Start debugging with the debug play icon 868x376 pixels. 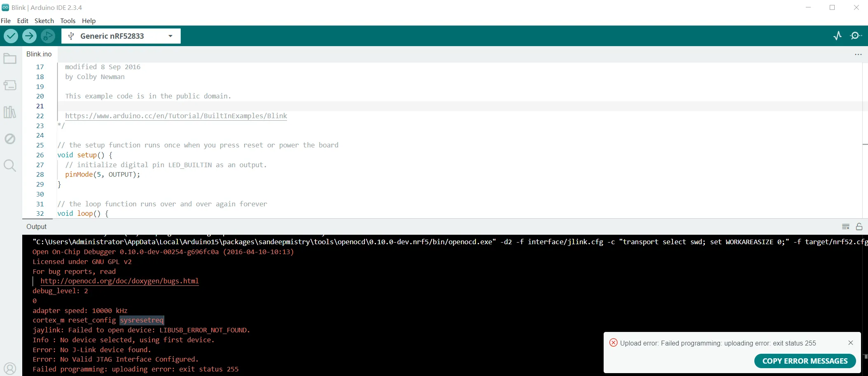[48, 36]
